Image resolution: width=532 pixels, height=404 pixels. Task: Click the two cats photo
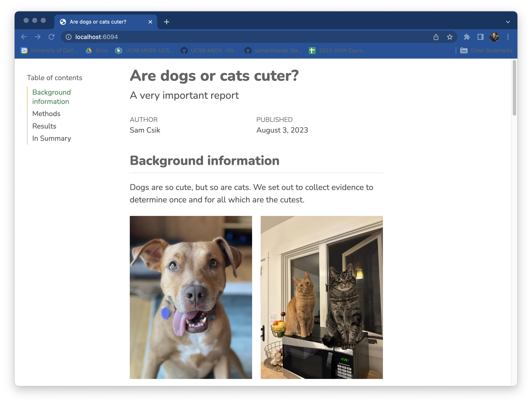pos(321,297)
